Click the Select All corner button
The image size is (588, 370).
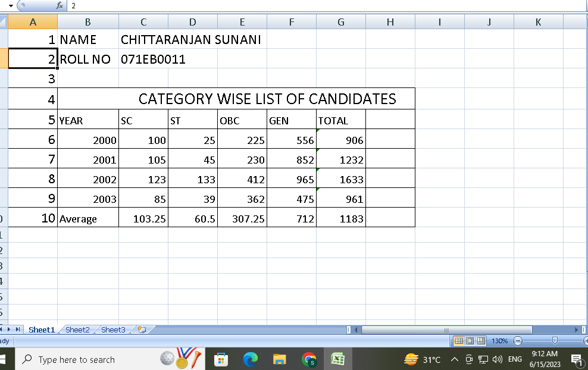[4, 22]
